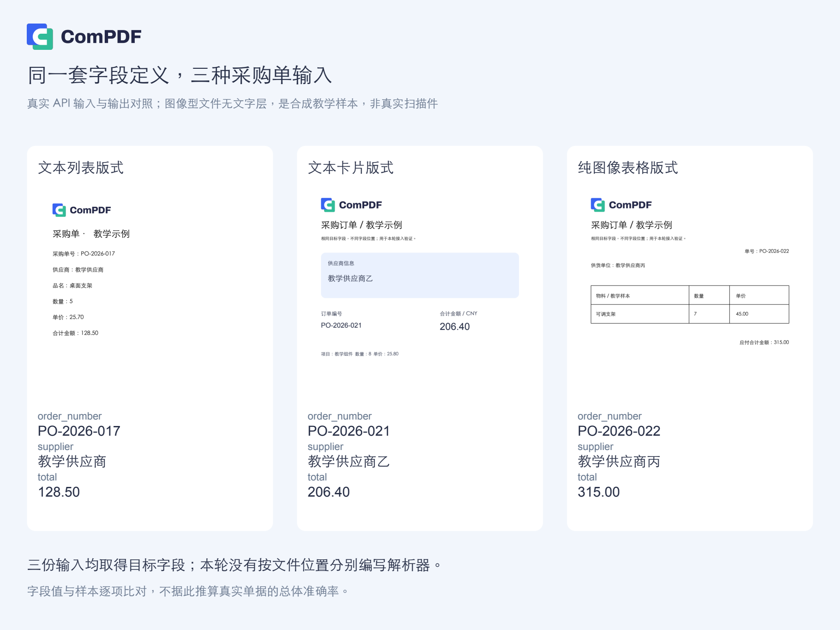Click the ComPDF logo icon in the card-layout document
Screen dimensions: 840x630
328,205
